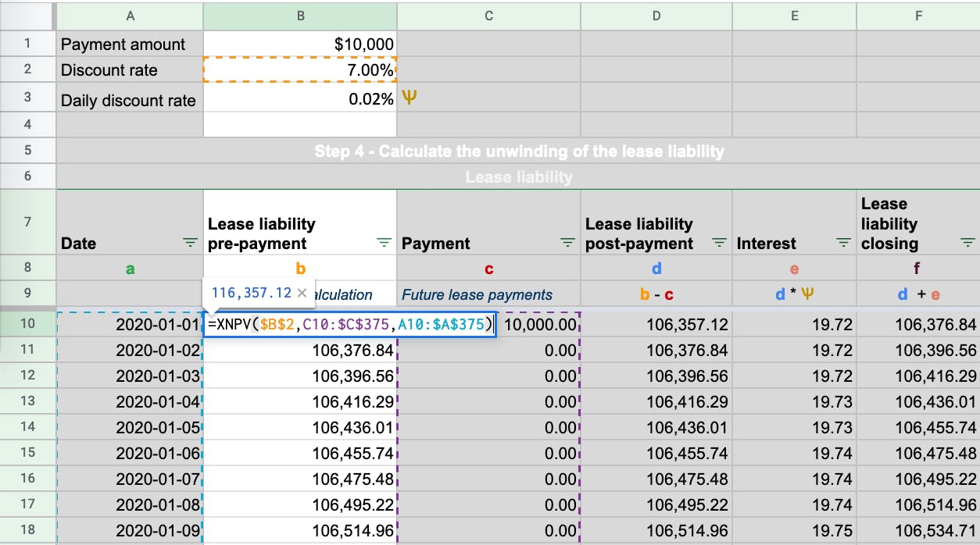Select row 2 header
This screenshot has height=545, width=980.
pyautogui.click(x=27, y=69)
